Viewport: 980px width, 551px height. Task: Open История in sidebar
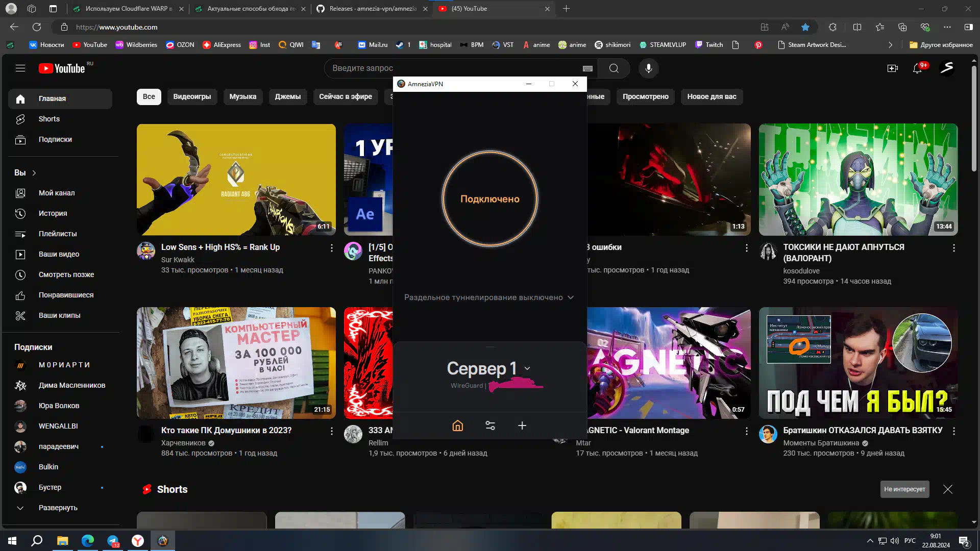pyautogui.click(x=60, y=213)
